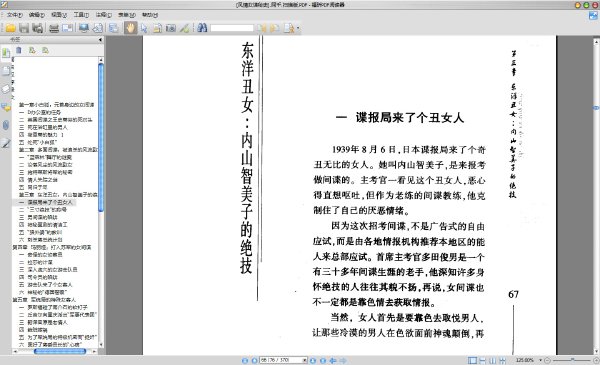This screenshot has width=600, height=365.
Task: Open the 视图 (View) menu
Action: [59, 15]
